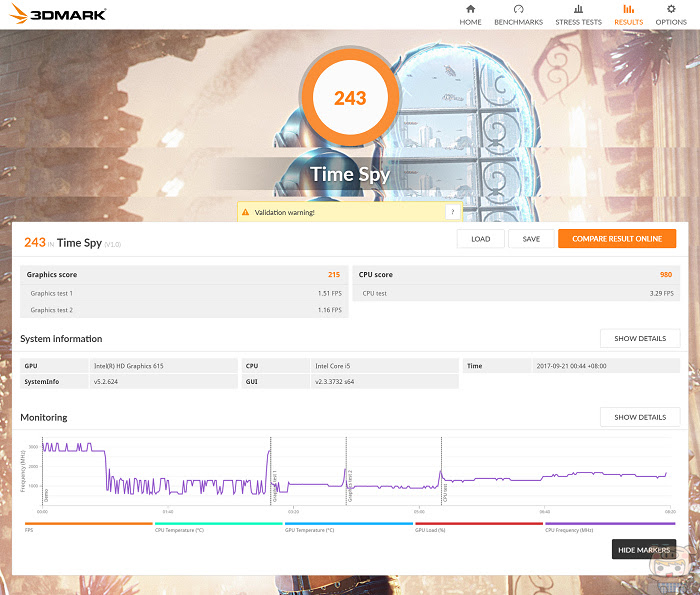The height and width of the screenshot is (595, 700).
Task: Open the Options gear icon
Action: pyautogui.click(x=671, y=9)
